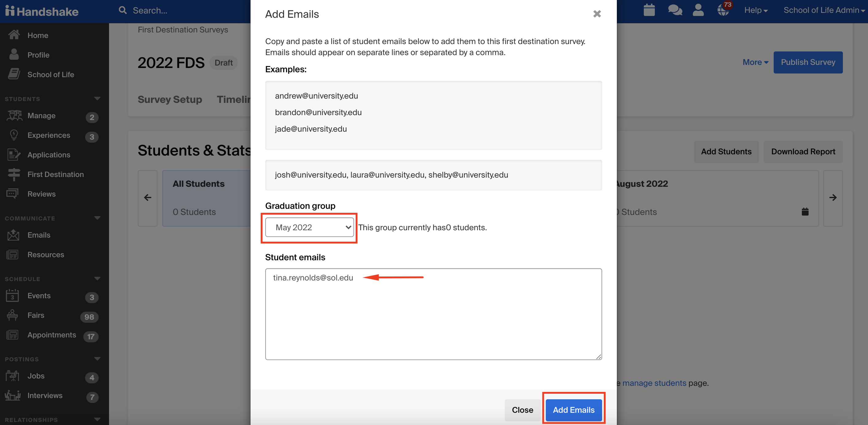This screenshot has height=425, width=868.
Task: Click the left arrow of graduation groups
Action: point(148,198)
